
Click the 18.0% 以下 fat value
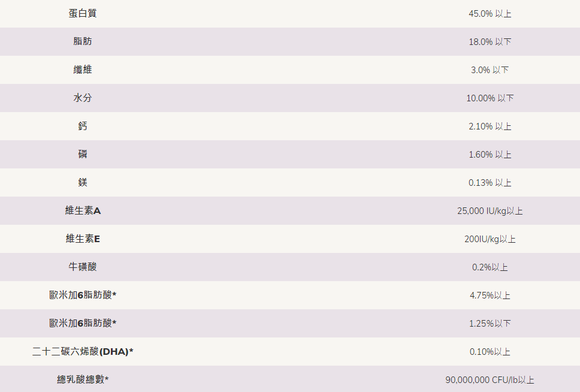pos(490,42)
